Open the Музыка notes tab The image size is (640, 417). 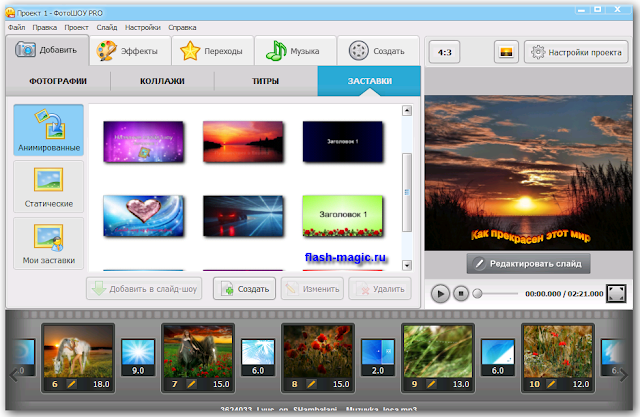[x=295, y=51]
